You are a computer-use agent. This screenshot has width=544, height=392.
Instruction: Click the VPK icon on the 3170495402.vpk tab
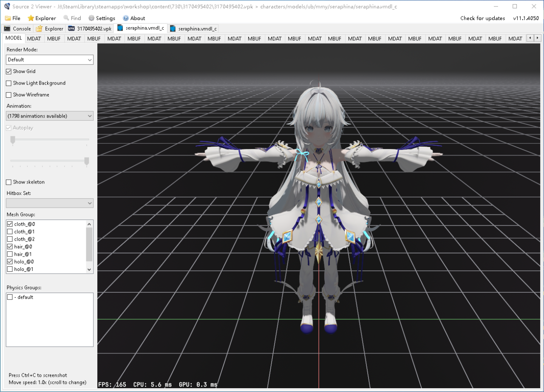point(71,28)
